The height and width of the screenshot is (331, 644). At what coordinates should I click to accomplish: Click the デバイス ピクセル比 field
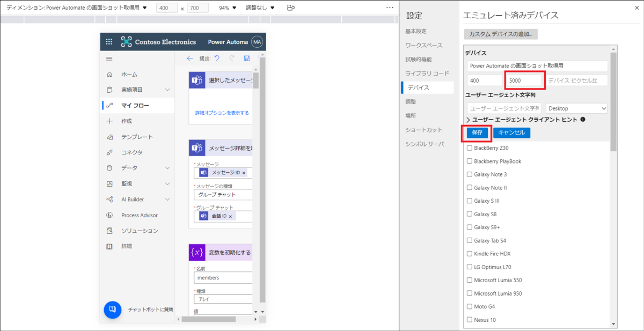pyautogui.click(x=576, y=80)
